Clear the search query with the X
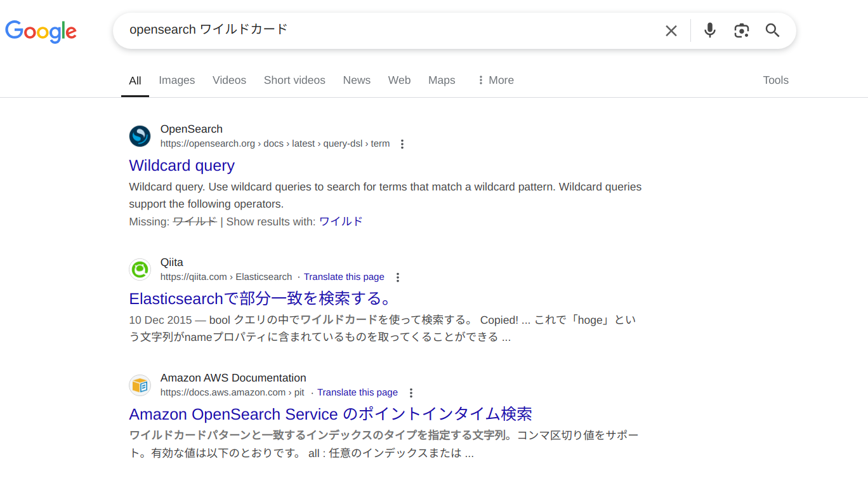Image resolution: width=868 pixels, height=485 pixels. tap(671, 30)
